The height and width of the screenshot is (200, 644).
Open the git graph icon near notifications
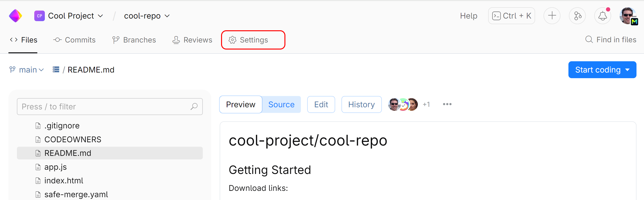tap(577, 15)
